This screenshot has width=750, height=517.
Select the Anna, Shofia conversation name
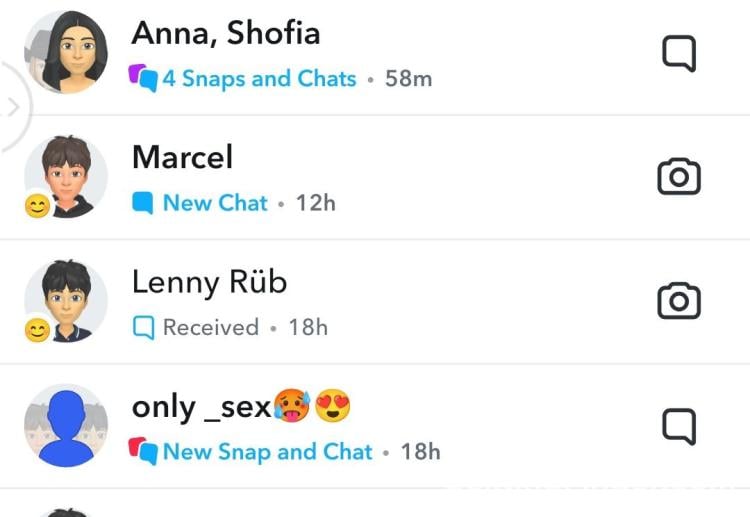(x=226, y=33)
